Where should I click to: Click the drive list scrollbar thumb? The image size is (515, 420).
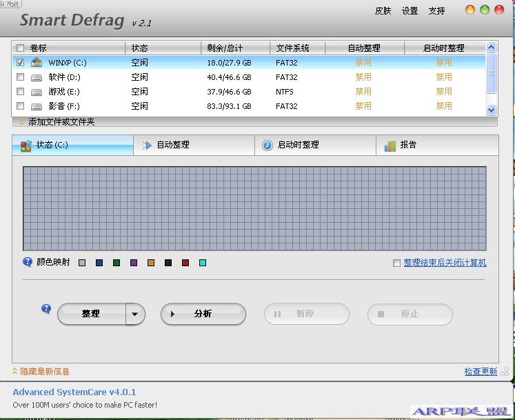[x=491, y=73]
